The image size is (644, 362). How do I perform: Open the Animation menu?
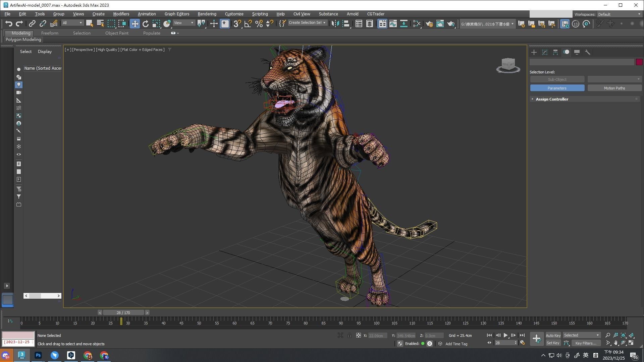coord(147,14)
